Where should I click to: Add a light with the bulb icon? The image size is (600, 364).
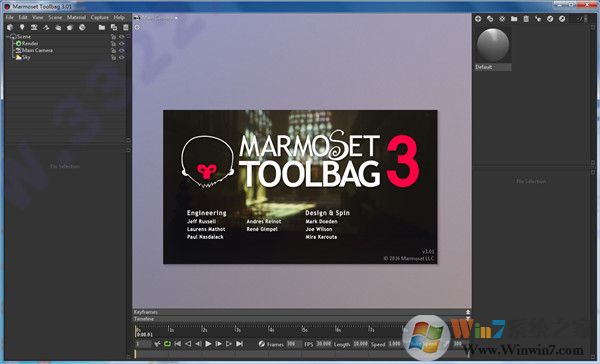pos(22,28)
